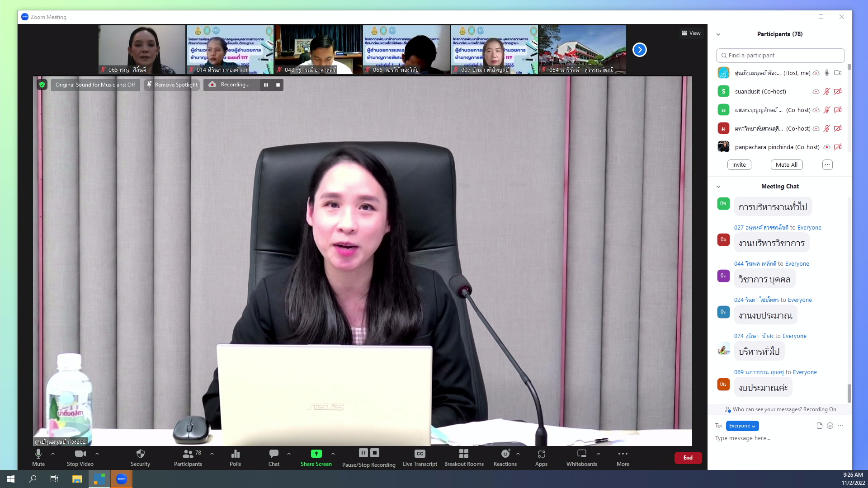This screenshot has height=488, width=868.
Task: Expand reactions options arrow
Action: 518,454
